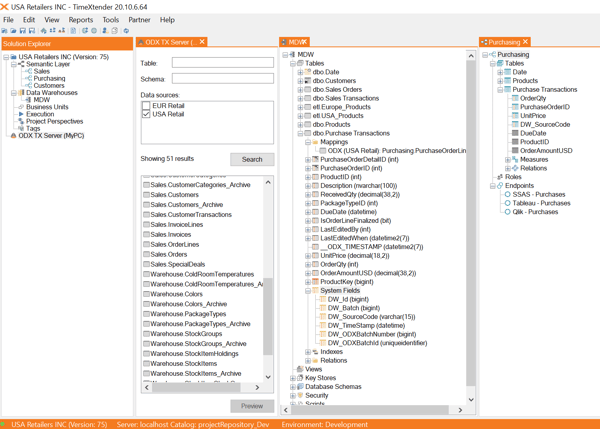600x429 pixels.
Task: Click the ODX TX Server (MyPC) node icon
Action: click(x=13, y=135)
